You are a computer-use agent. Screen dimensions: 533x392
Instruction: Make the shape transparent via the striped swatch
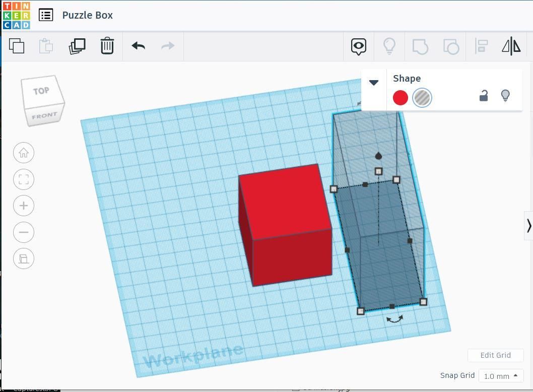point(422,98)
